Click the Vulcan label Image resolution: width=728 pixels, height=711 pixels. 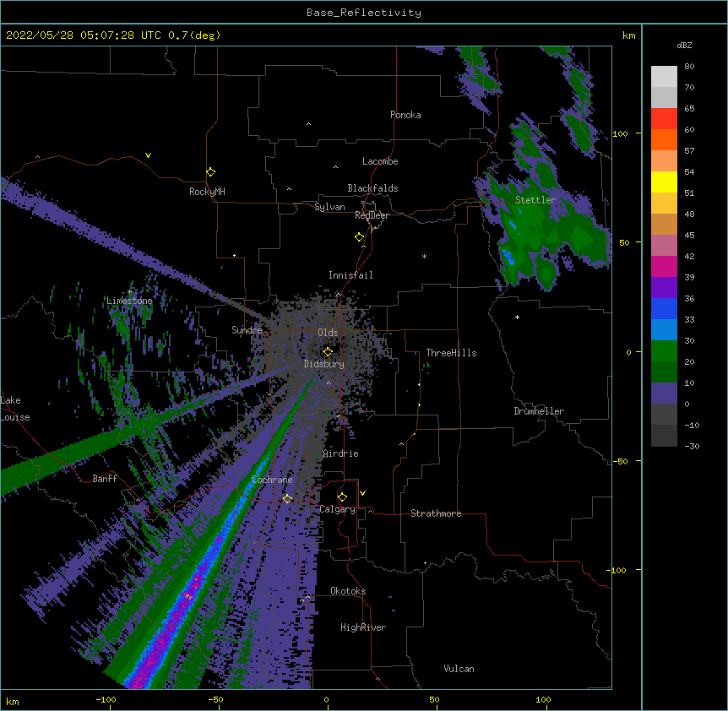pyautogui.click(x=459, y=669)
